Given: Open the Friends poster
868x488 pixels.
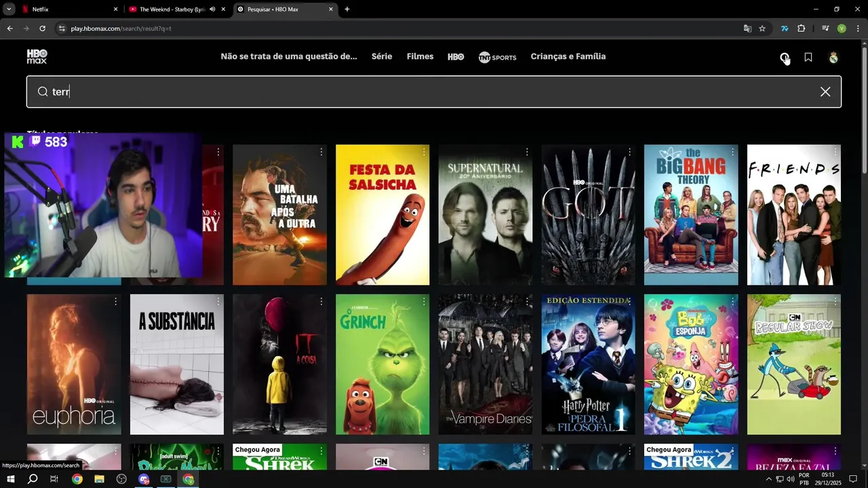Looking at the screenshot, I should click(x=793, y=215).
